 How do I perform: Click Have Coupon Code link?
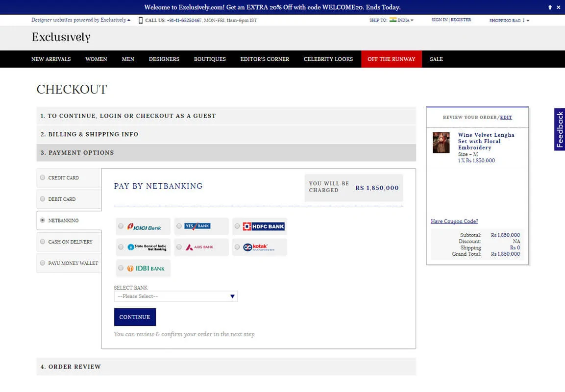(x=454, y=221)
